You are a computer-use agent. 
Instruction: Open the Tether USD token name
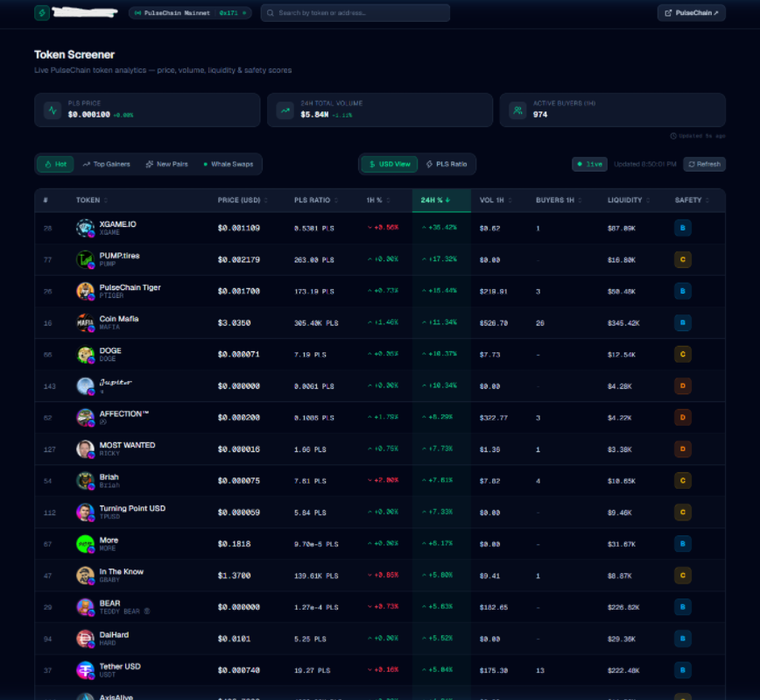(x=120, y=667)
